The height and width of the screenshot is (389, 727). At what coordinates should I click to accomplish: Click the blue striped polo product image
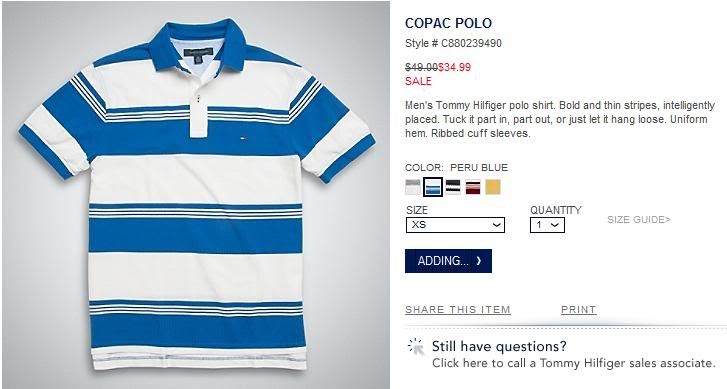pyautogui.click(x=196, y=195)
